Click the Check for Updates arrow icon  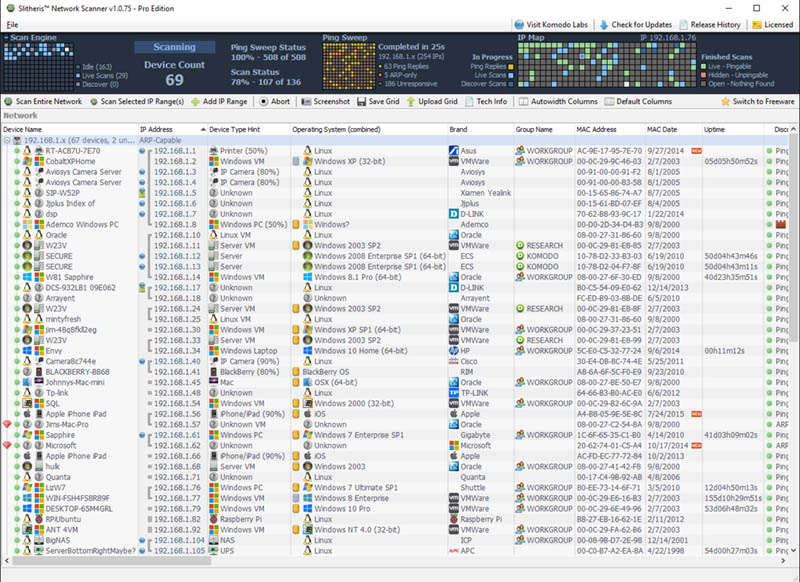pos(603,24)
